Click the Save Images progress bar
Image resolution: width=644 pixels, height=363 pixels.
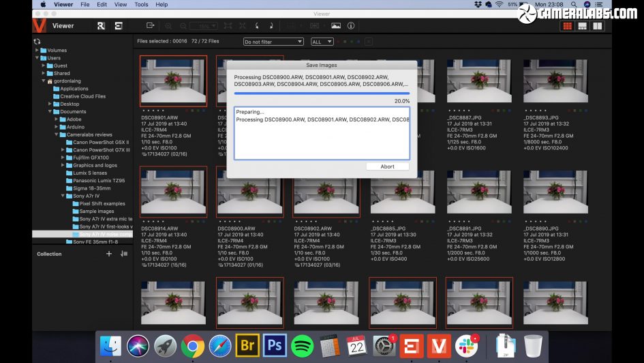[x=322, y=93]
